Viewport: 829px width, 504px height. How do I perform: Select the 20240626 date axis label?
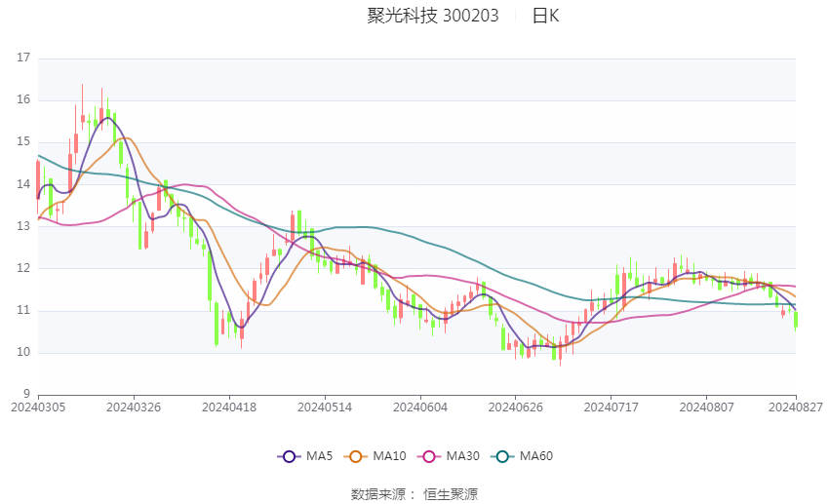pos(516,407)
